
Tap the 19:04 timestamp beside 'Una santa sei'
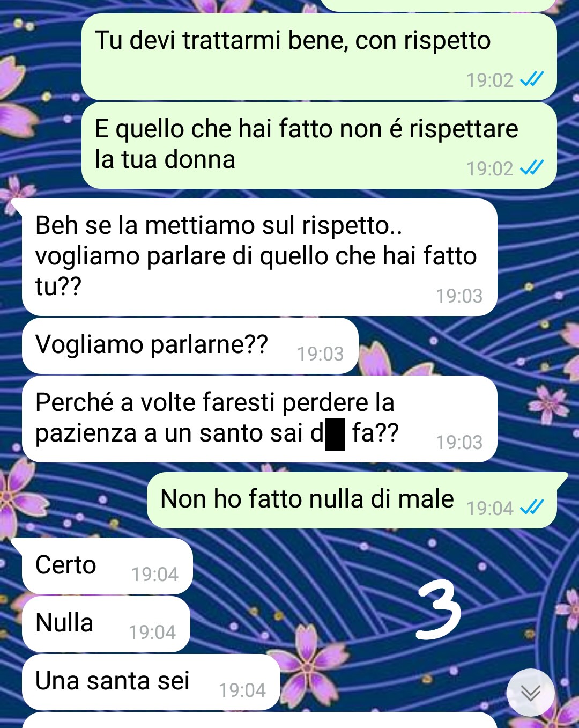[x=242, y=690]
